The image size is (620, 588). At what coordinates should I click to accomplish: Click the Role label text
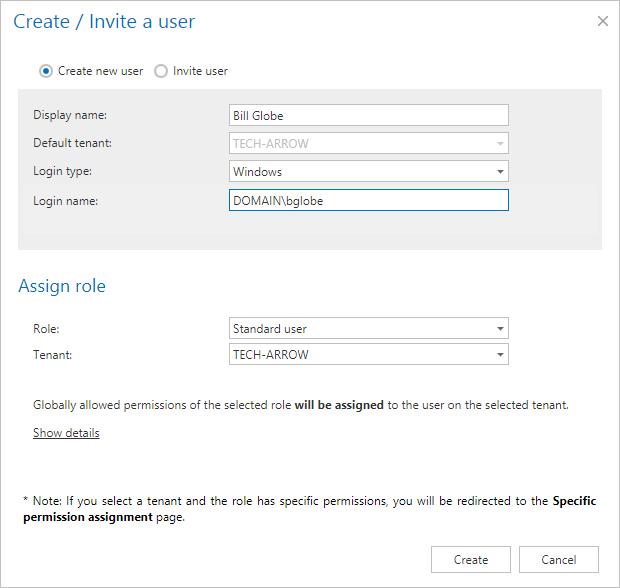click(46, 328)
